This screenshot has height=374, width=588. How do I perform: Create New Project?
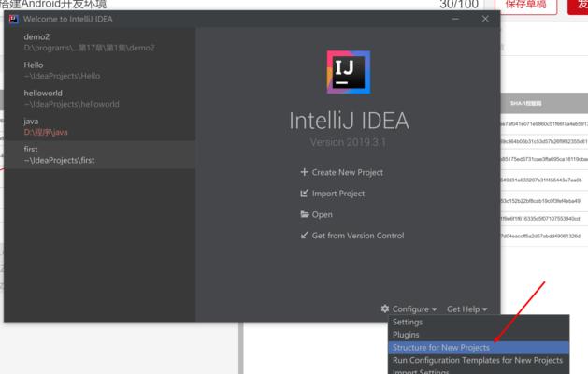347,172
